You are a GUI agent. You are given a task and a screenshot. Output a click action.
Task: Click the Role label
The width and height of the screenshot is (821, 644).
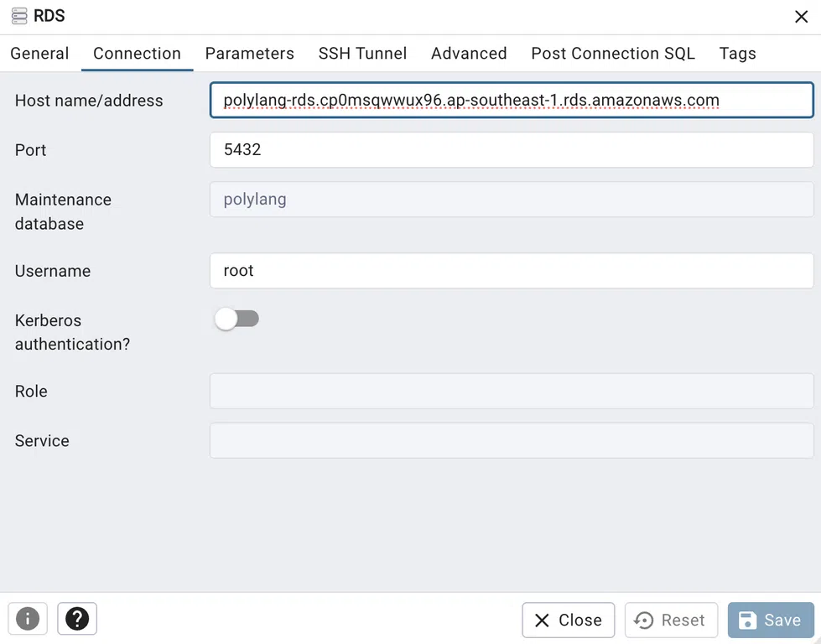31,391
